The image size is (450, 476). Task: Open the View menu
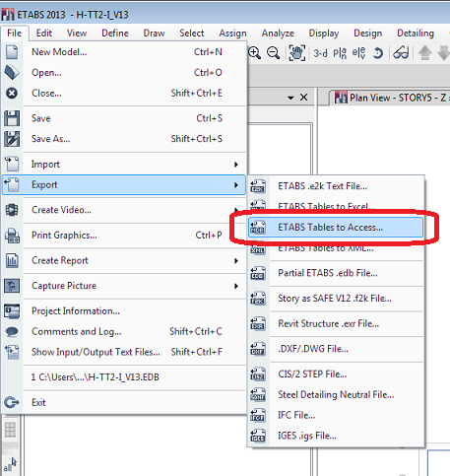(x=77, y=34)
